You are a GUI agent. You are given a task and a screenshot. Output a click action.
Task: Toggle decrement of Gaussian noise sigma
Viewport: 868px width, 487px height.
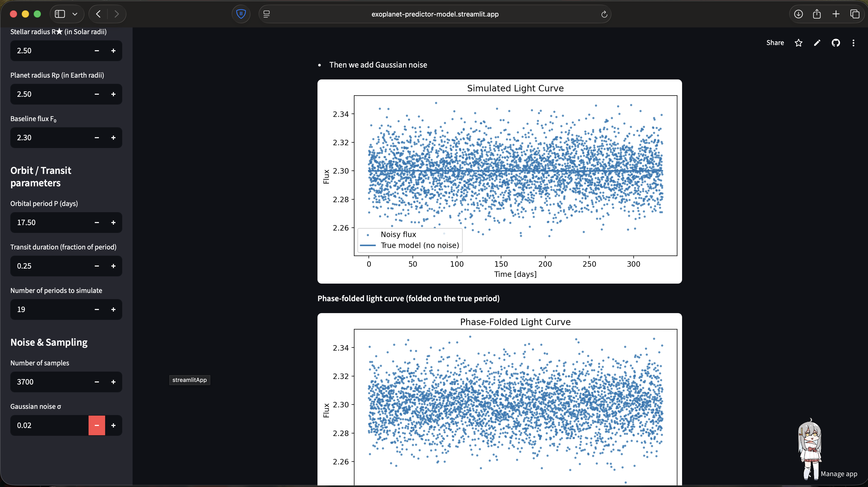click(x=97, y=425)
